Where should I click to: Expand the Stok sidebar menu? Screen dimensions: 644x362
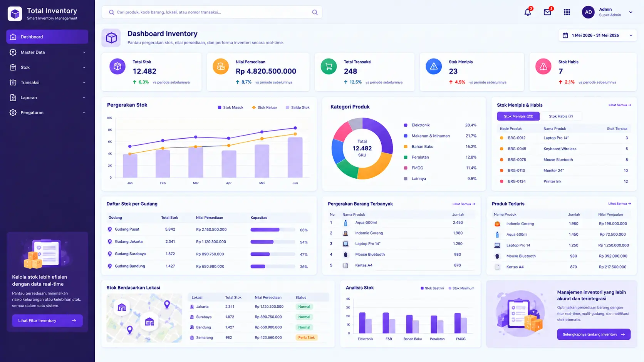click(x=47, y=67)
